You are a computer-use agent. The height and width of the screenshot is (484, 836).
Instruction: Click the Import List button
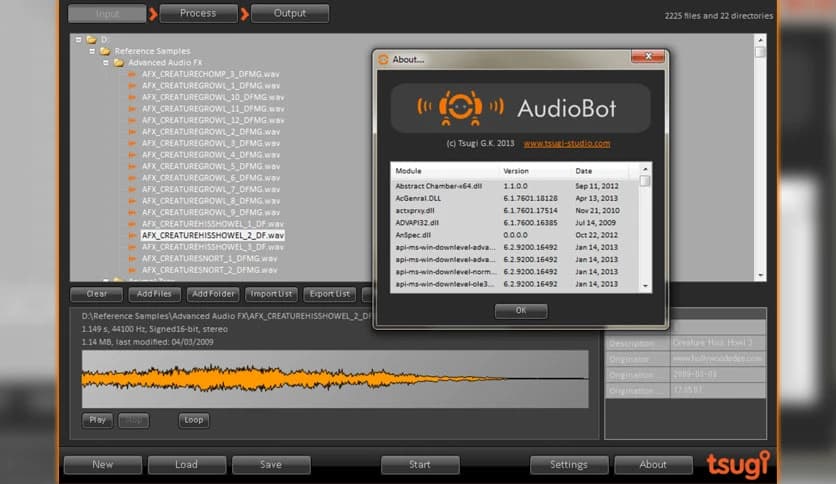click(x=271, y=294)
